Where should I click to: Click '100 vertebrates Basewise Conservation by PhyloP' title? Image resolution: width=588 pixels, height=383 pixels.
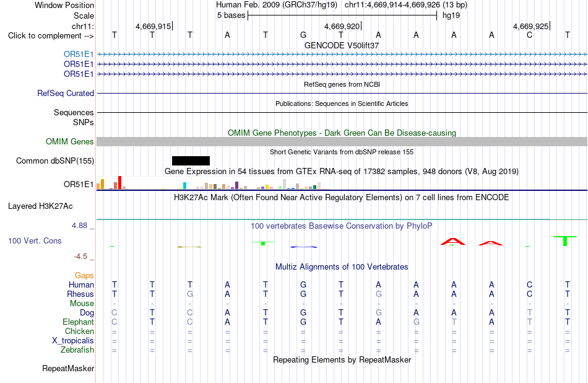tap(342, 226)
